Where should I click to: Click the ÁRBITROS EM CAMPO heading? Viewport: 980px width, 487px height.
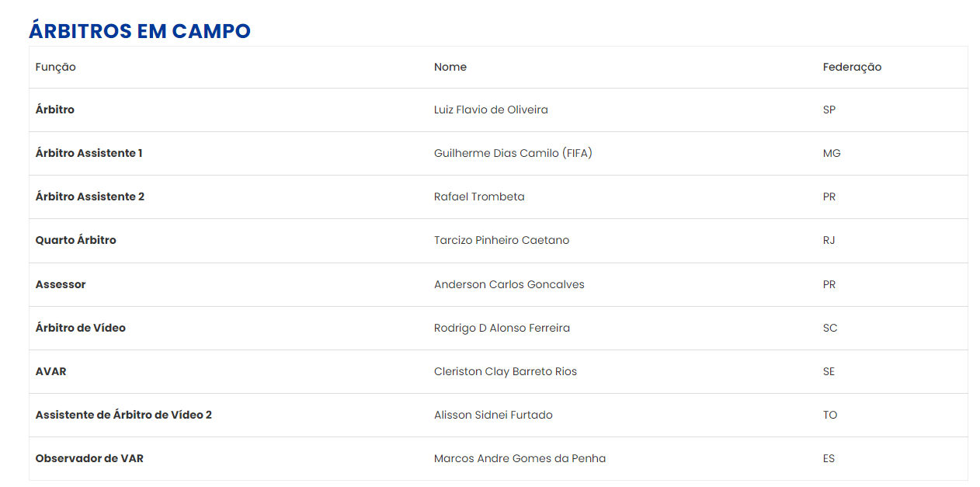140,31
